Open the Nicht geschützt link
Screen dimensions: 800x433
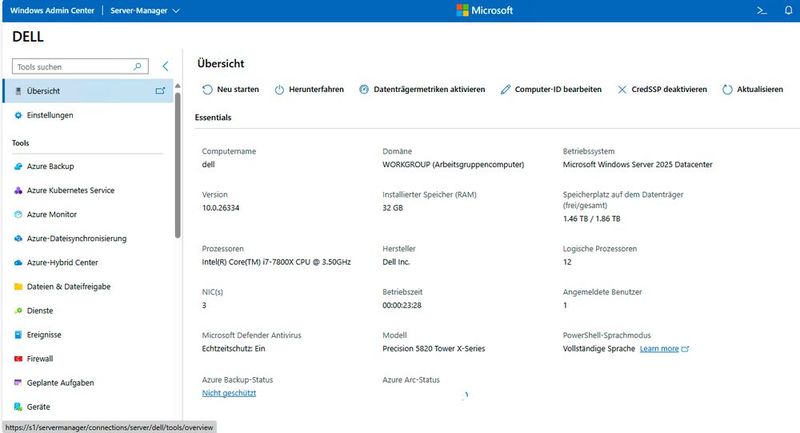tap(229, 393)
